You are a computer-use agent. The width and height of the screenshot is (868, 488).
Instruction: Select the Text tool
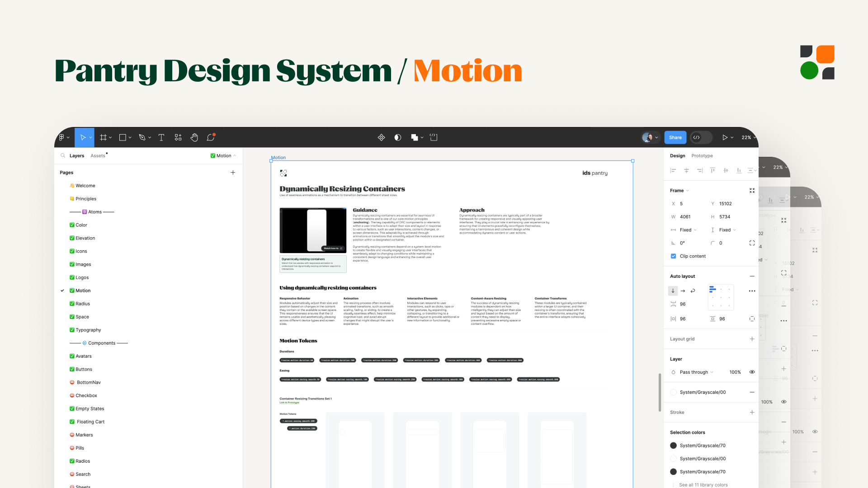(x=161, y=137)
